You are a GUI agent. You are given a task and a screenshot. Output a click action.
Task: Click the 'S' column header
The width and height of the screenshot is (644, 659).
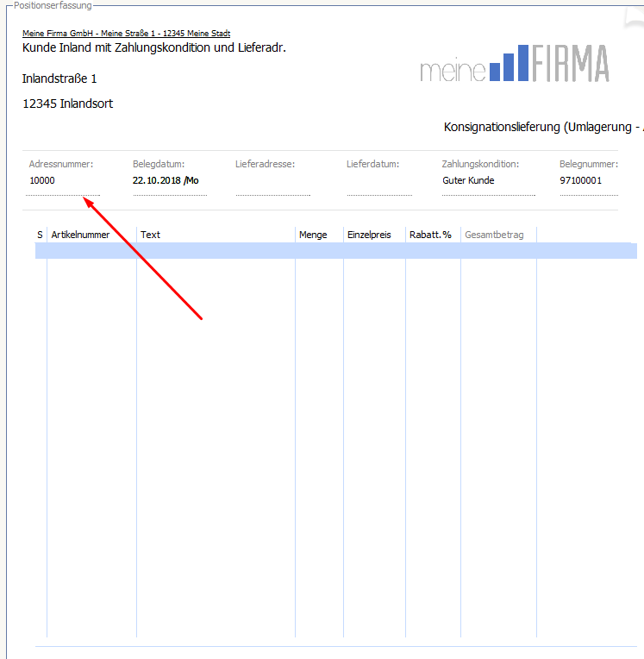pos(41,235)
